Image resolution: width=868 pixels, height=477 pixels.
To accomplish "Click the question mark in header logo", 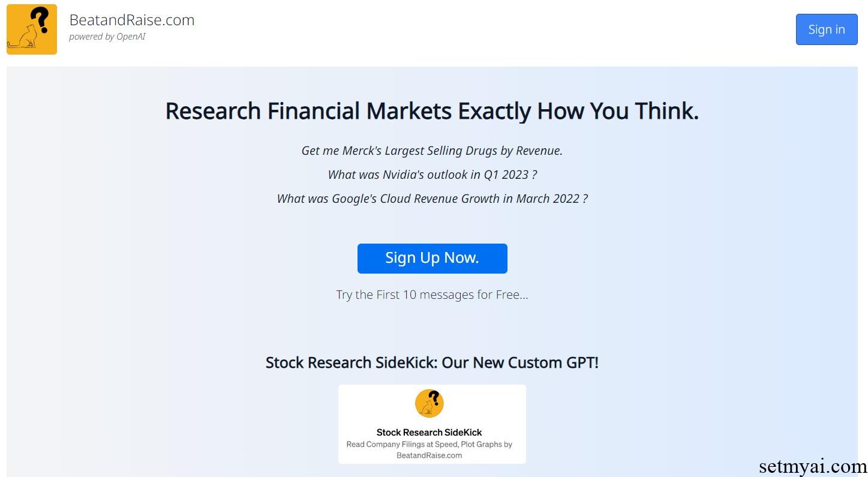I will click(x=40, y=19).
